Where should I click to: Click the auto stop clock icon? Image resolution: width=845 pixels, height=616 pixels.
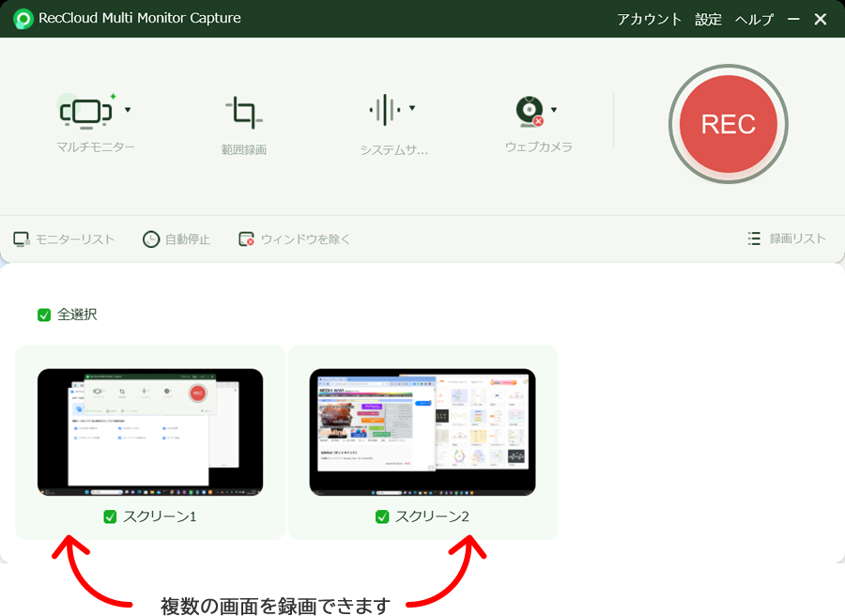(151, 239)
